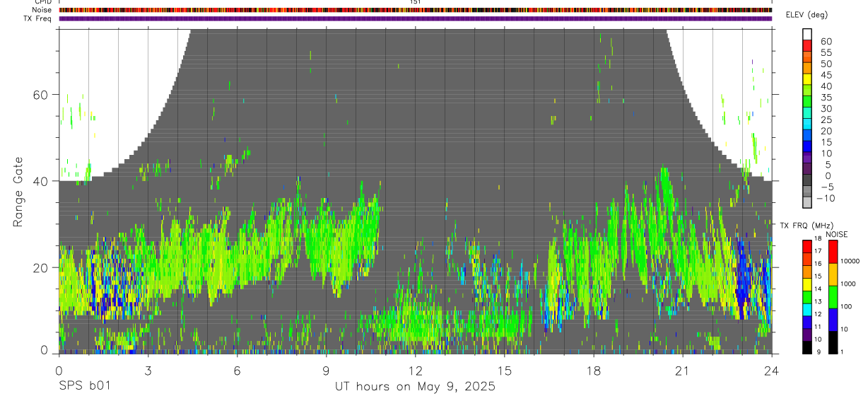Select orange NOISE swatch between 10000 and 1000
This screenshot has width=868, height=401.
point(833,274)
